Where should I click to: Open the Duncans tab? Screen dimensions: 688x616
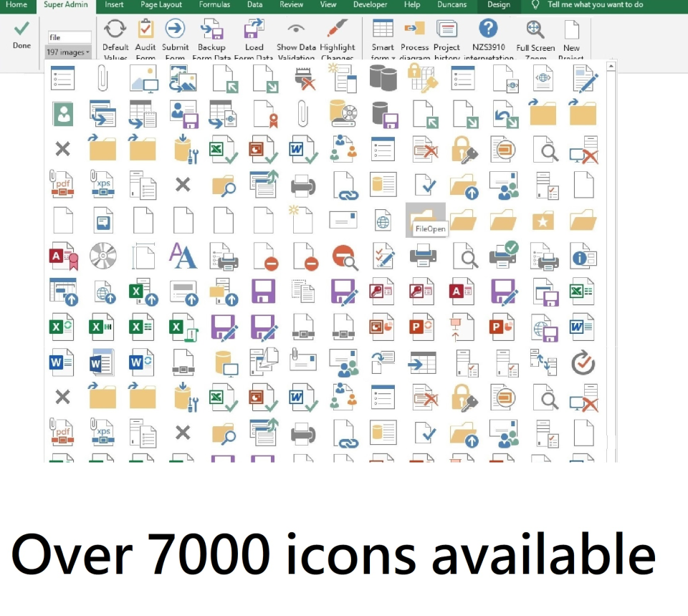click(452, 5)
